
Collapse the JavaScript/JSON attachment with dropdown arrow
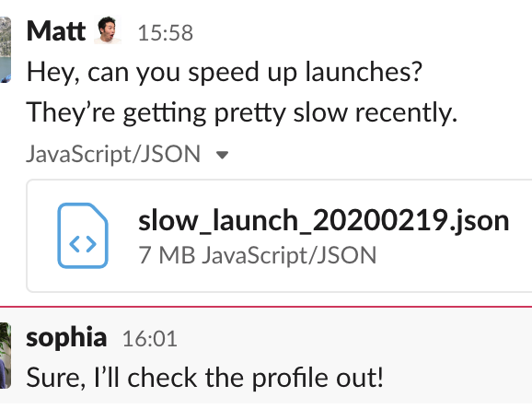click(222, 155)
